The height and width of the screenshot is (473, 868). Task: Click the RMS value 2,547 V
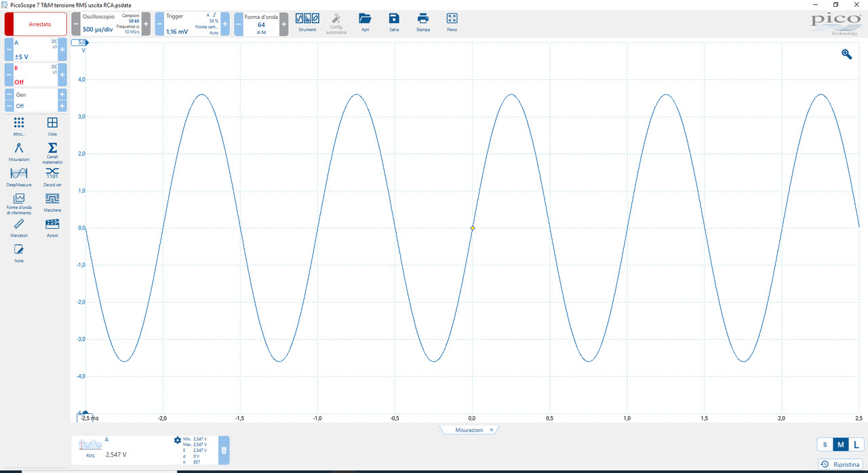click(116, 455)
